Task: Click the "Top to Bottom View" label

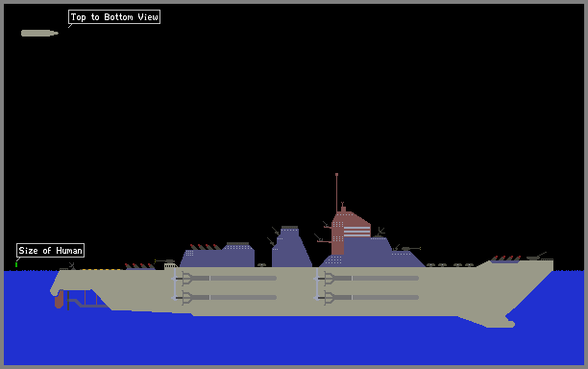Action: (114, 17)
